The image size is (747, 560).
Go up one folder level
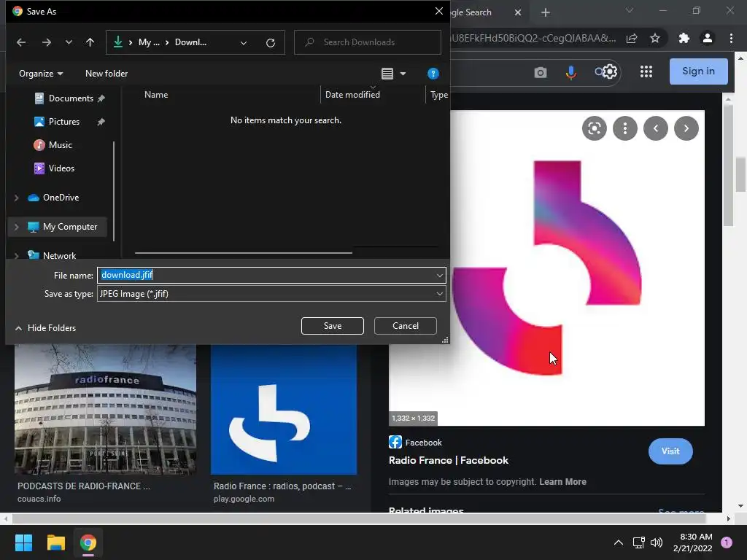coord(90,42)
